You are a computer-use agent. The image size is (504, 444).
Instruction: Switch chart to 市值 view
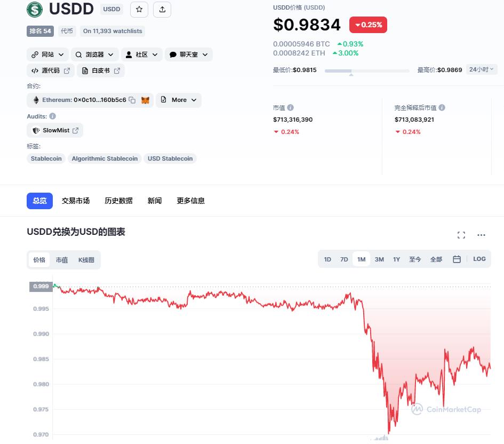pyautogui.click(x=62, y=260)
